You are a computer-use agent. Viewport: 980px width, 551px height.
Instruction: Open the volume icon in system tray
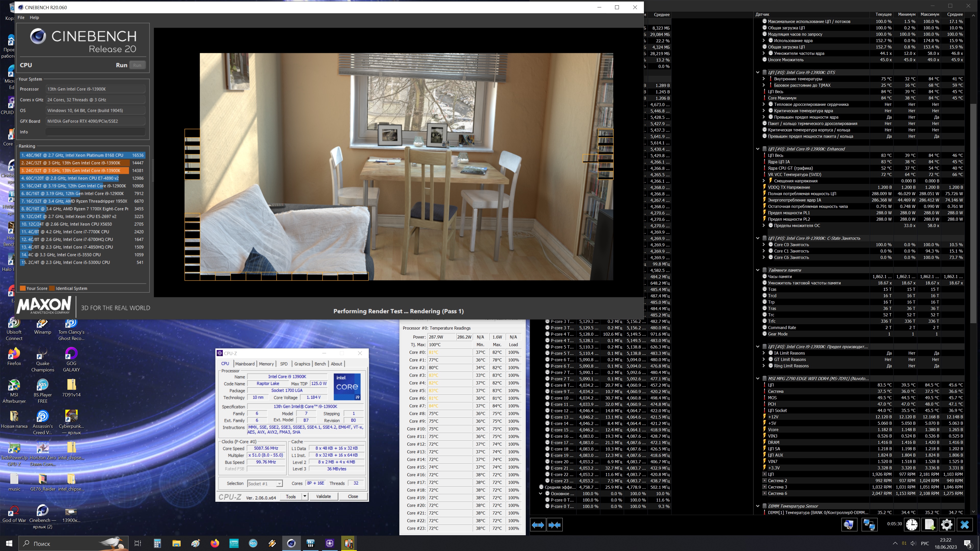[913, 543]
